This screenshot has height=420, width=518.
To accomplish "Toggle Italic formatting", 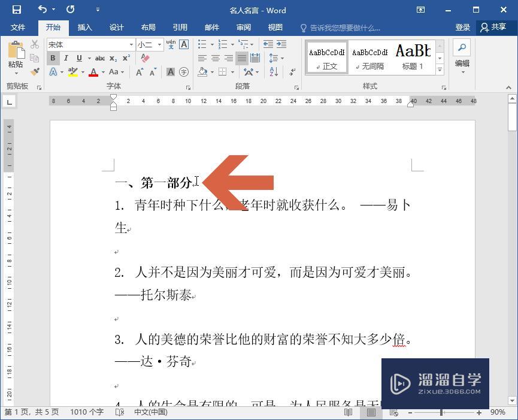I will [x=66, y=58].
